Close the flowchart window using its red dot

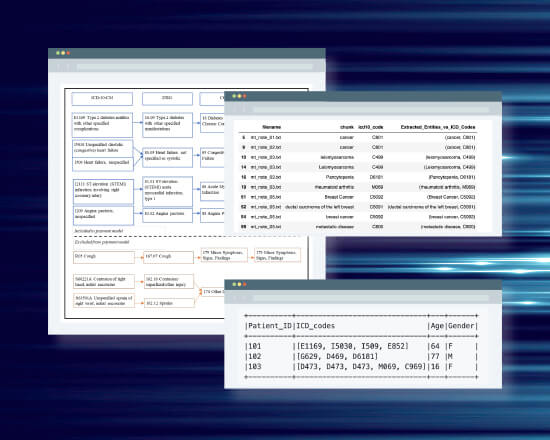click(68, 53)
